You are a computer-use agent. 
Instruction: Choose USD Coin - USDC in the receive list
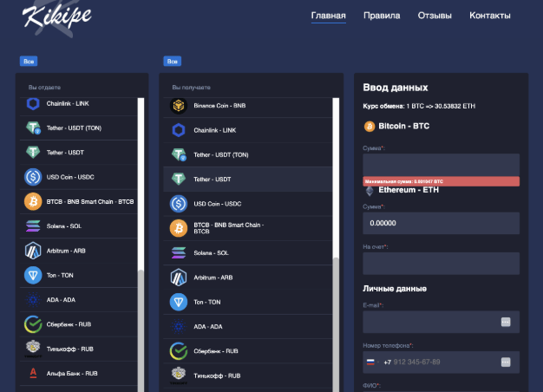point(247,204)
